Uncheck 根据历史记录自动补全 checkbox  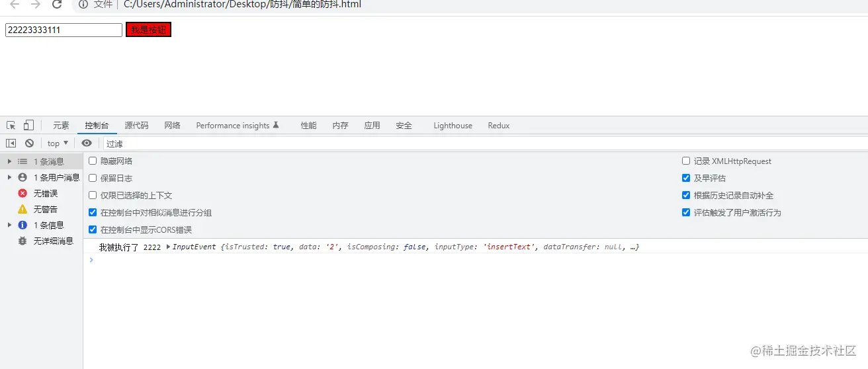(686, 195)
